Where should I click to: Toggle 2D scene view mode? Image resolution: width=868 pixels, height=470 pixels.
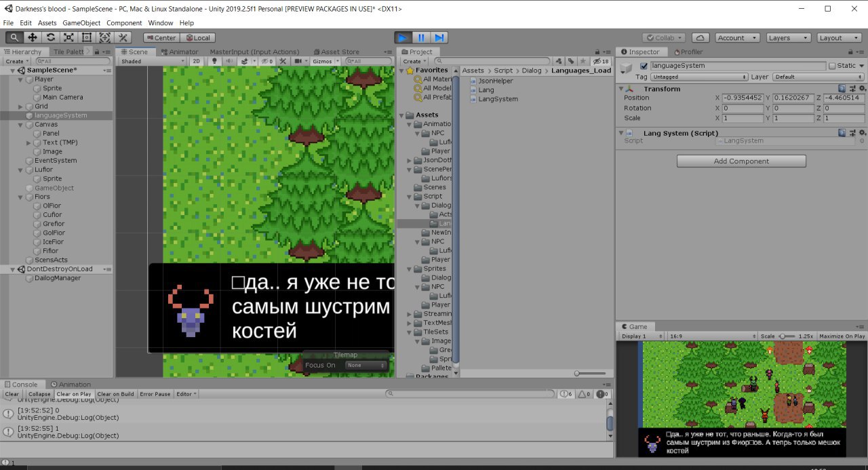[x=196, y=61]
